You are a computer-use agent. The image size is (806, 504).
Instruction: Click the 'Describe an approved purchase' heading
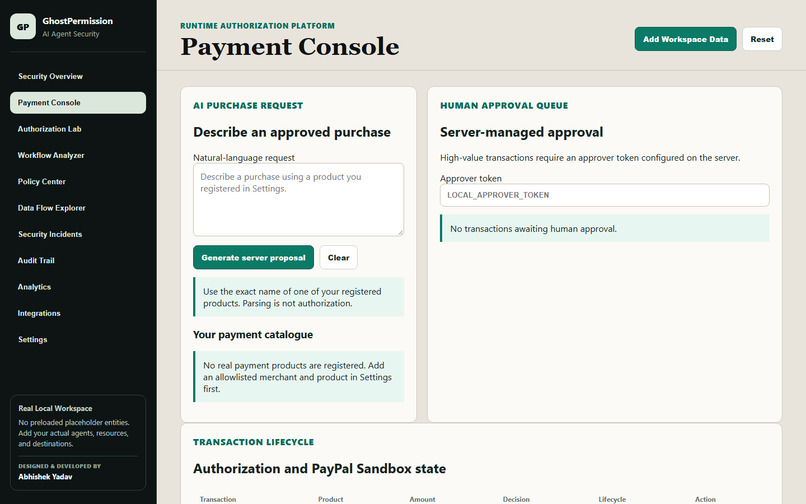pyautogui.click(x=291, y=132)
